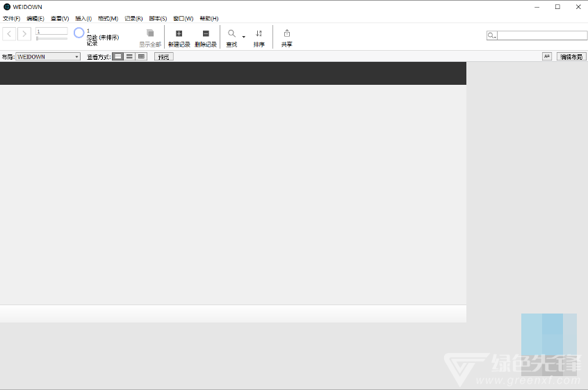
Task: Open the 布局 WEIDOWN layout dropdown
Action: click(48, 56)
